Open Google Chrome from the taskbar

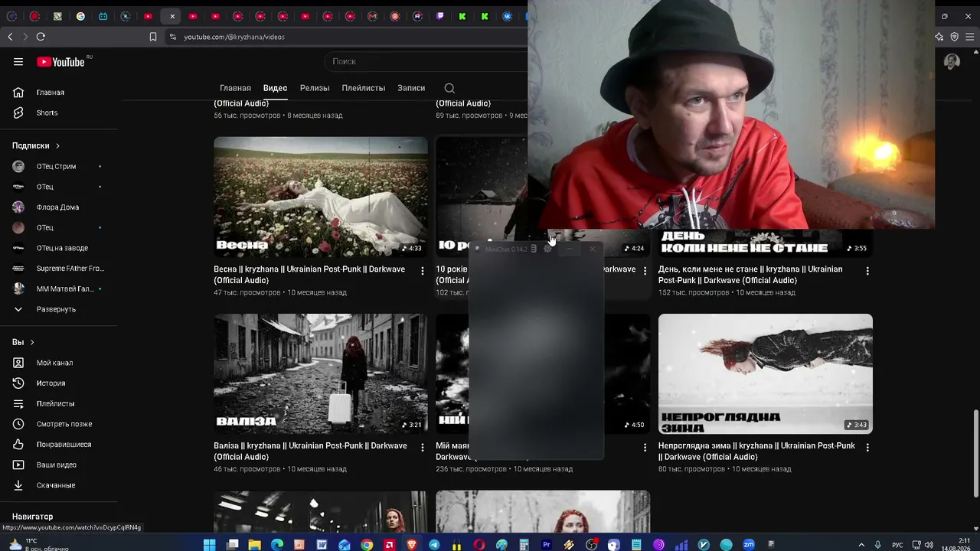367,545
